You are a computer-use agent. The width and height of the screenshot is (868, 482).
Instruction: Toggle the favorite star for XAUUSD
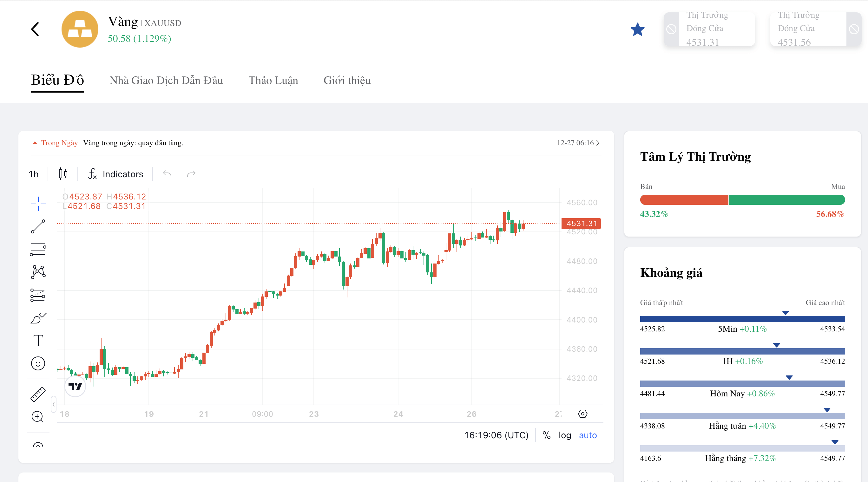point(638,29)
